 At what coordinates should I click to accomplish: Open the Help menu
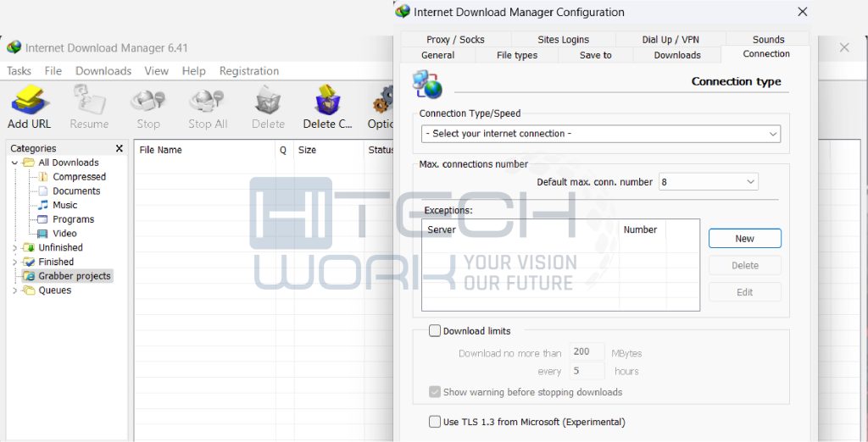[194, 71]
